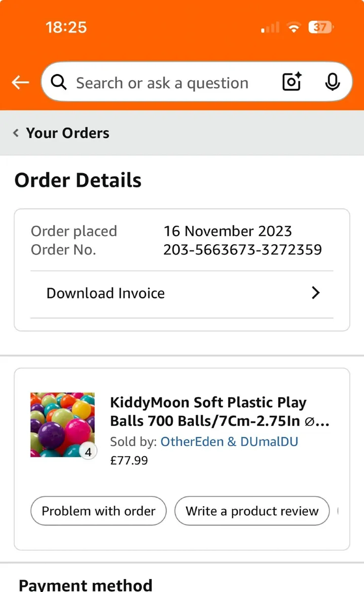The height and width of the screenshot is (592, 364).
Task: Select the Order Details heading
Action: point(77,180)
